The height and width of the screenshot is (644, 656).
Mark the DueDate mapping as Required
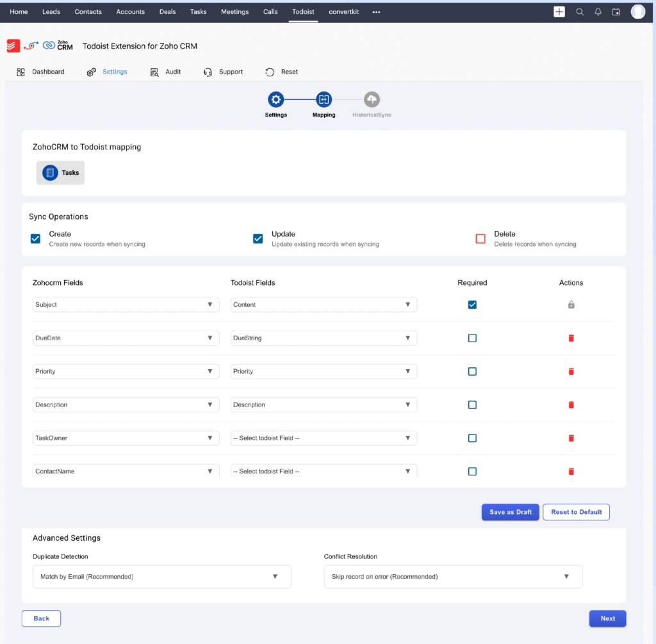pyautogui.click(x=472, y=338)
